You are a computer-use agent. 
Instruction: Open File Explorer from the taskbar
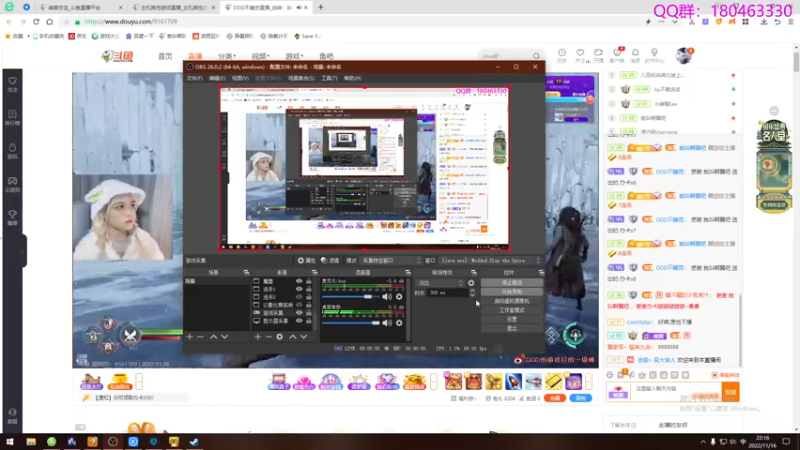[x=31, y=442]
